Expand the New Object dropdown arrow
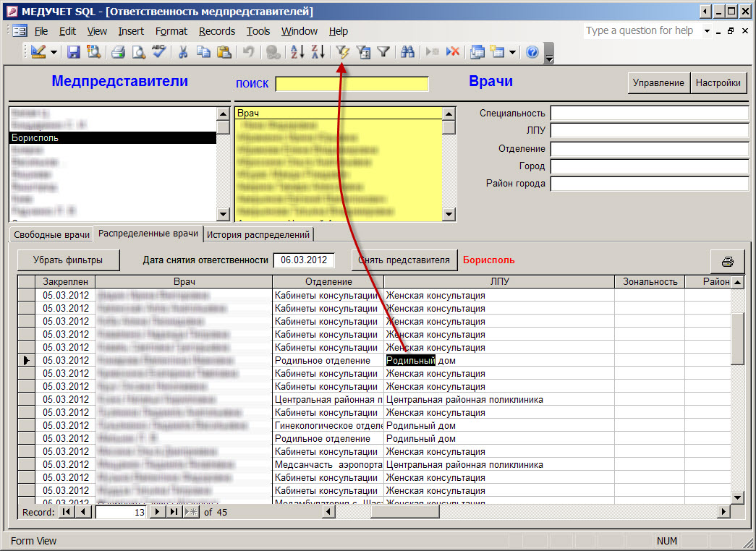Image resolution: width=756 pixels, height=551 pixels. coord(512,51)
